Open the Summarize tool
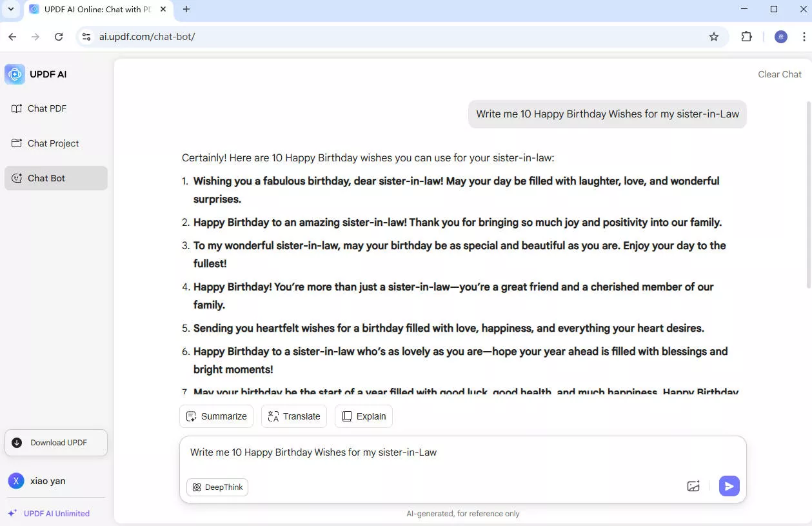Screen dimensions: 812x526 (x=216, y=416)
